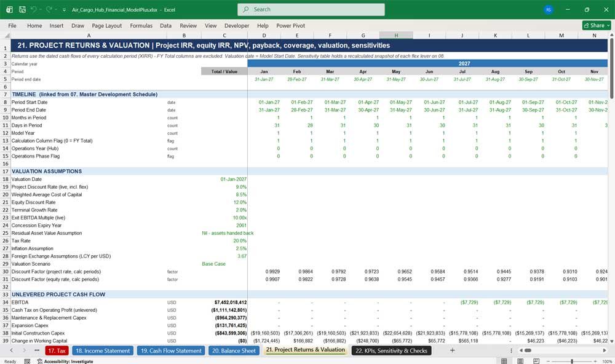The height and width of the screenshot is (364, 615).
Task: Select column C header
Action: pyautogui.click(x=224, y=35)
